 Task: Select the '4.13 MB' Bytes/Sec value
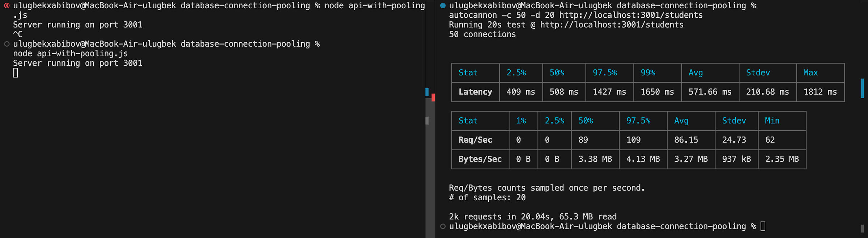(643, 159)
